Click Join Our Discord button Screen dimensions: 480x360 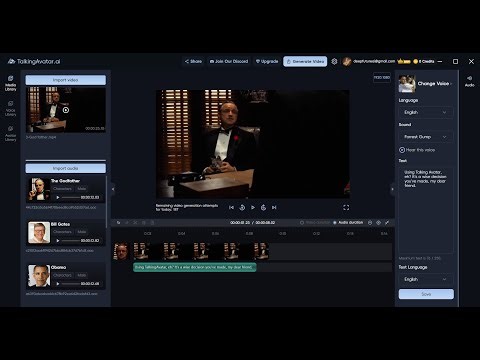[229, 61]
